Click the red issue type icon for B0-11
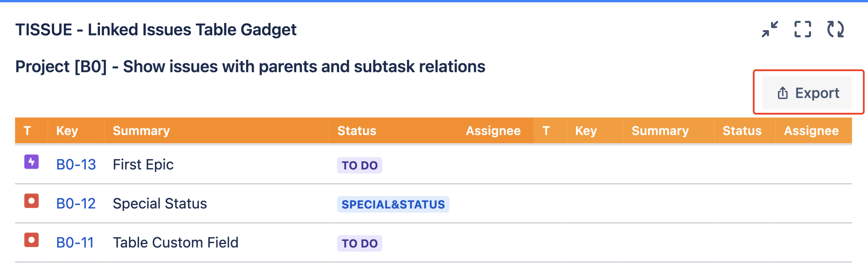This screenshot has height=264, width=868. (31, 240)
